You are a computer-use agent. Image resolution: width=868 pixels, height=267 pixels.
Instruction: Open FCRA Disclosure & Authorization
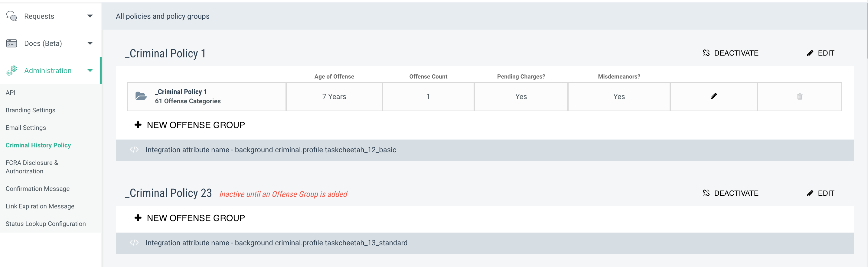[x=32, y=167]
